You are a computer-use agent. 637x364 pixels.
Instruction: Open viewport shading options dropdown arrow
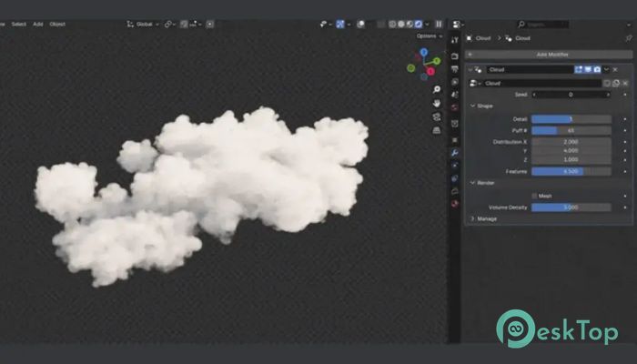coord(427,24)
